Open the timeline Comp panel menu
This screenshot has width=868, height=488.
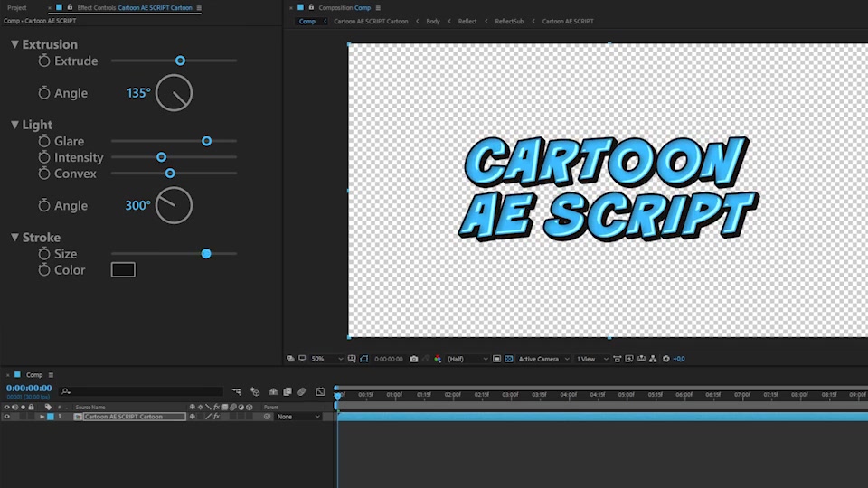click(x=51, y=374)
